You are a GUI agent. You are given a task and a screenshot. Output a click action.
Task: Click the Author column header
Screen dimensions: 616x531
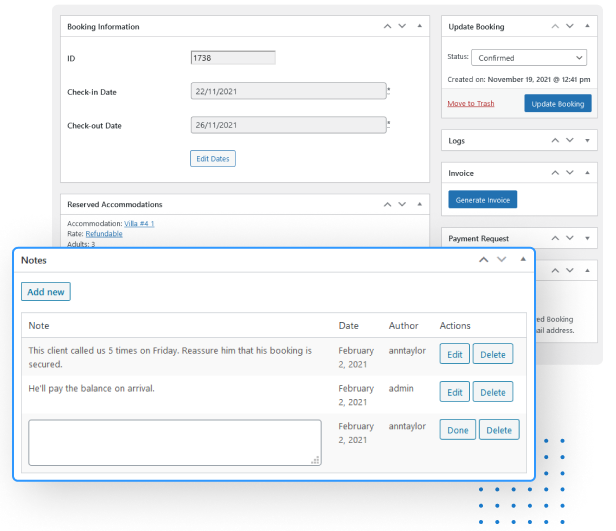click(403, 326)
